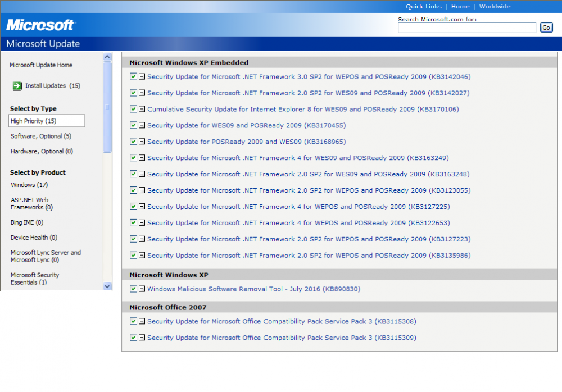Screen dimensions: 562x392
Task: Uncheck the KB3163248 update checkbox
Action: (133, 174)
